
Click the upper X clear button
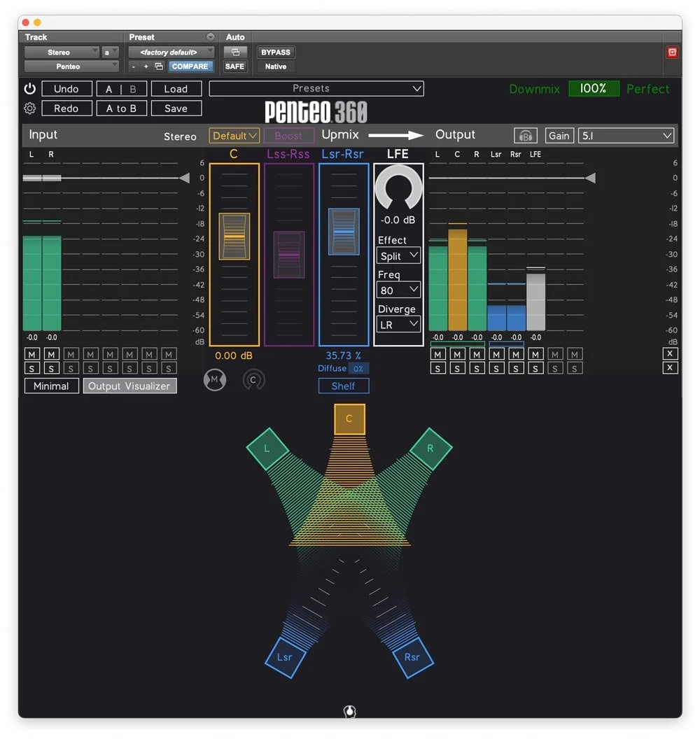[670, 353]
